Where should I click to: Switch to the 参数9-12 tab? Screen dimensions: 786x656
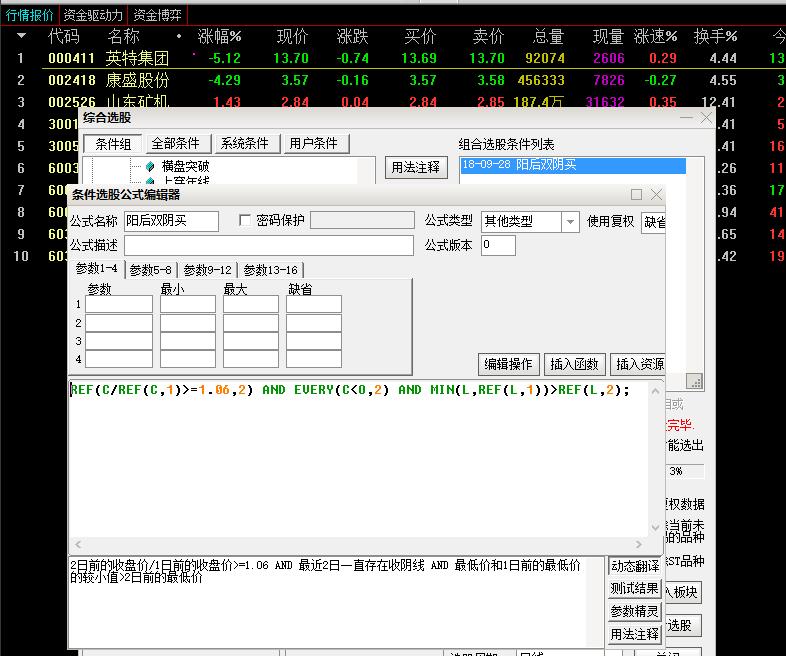click(x=207, y=270)
